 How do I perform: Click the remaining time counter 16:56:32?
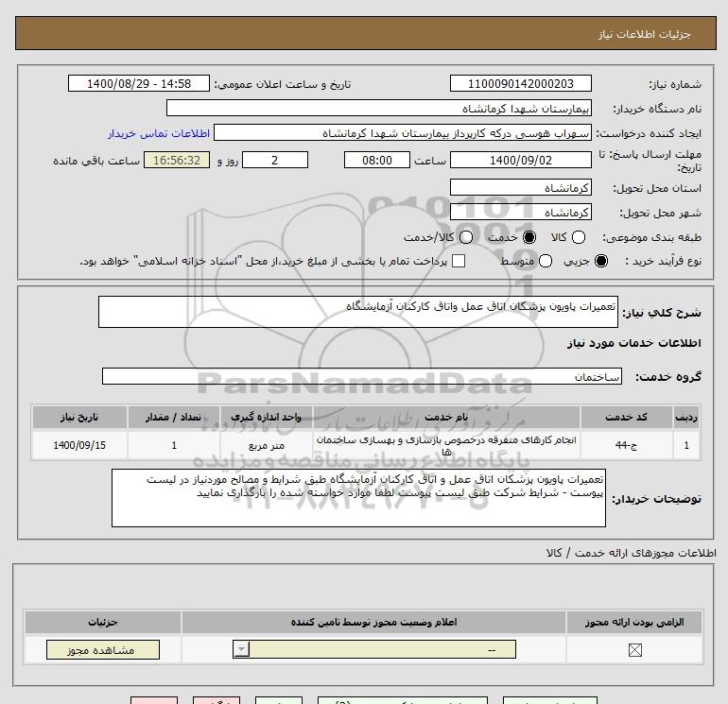pos(177,160)
